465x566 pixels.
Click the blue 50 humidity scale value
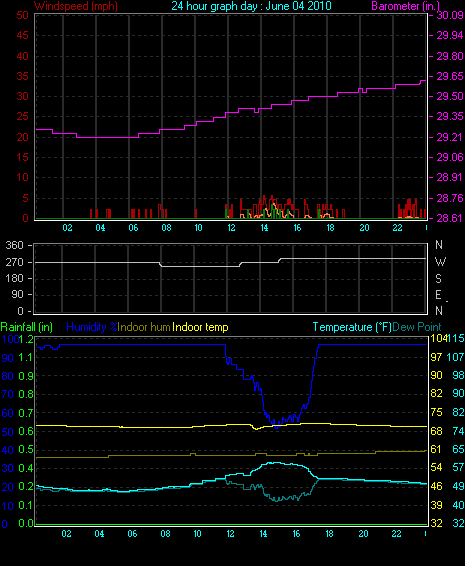pyautogui.click(x=8, y=432)
